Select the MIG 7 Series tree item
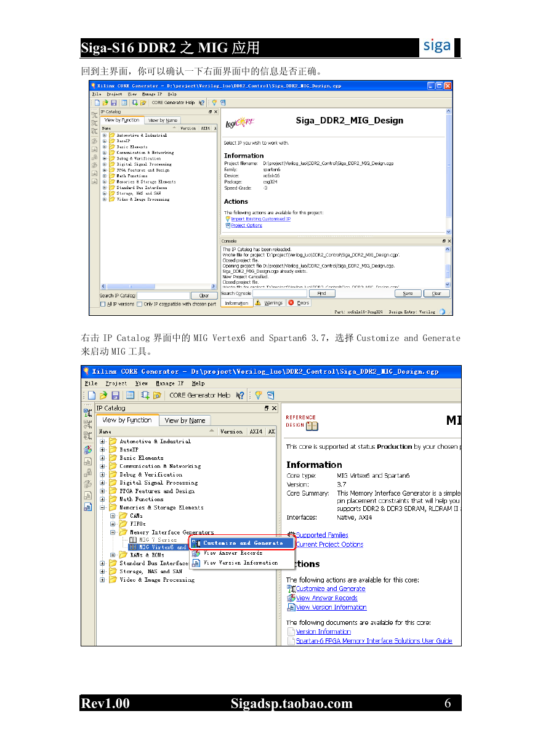Screen dimensions: 535x756 click(158, 540)
